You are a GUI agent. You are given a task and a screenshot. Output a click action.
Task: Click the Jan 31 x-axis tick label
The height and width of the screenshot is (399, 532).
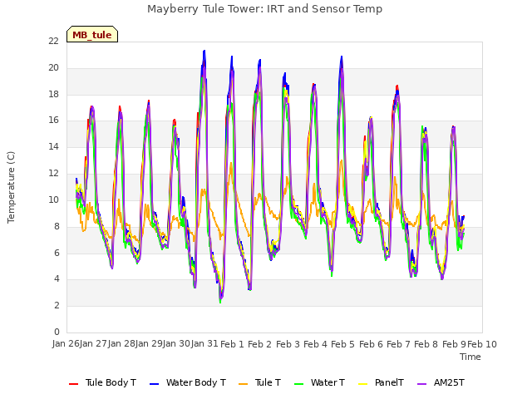tap(204, 343)
